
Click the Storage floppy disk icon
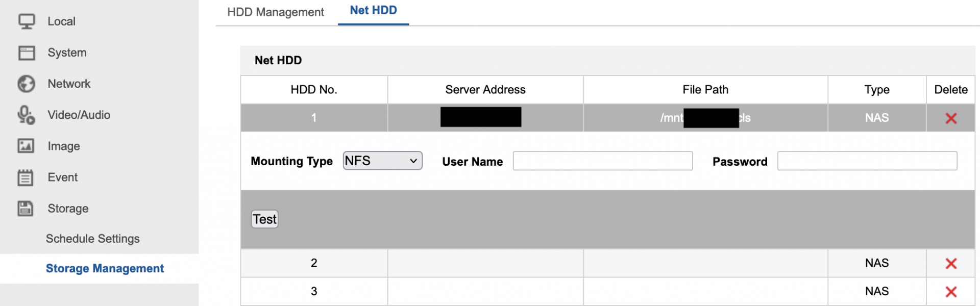[x=26, y=209]
